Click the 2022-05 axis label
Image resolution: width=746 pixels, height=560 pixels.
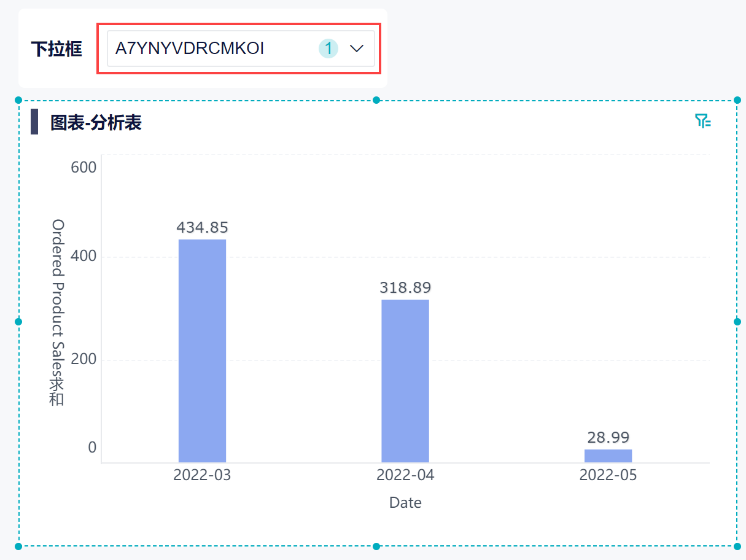click(x=608, y=475)
